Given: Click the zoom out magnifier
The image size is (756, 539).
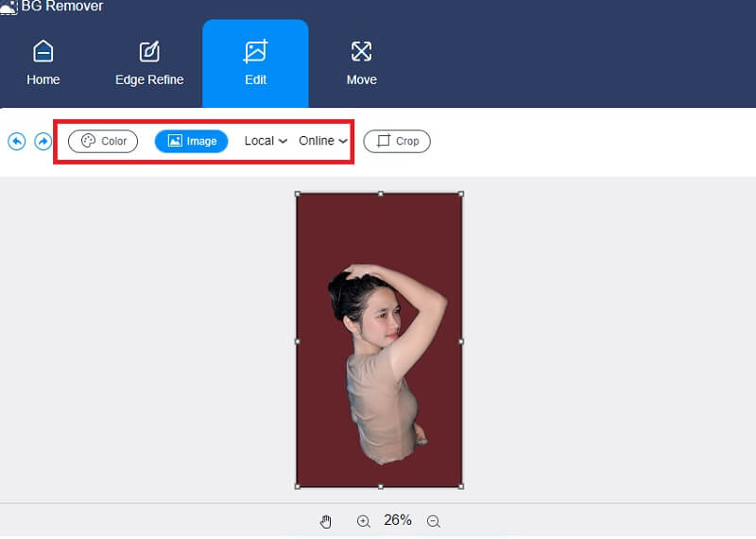Looking at the screenshot, I should [434, 521].
